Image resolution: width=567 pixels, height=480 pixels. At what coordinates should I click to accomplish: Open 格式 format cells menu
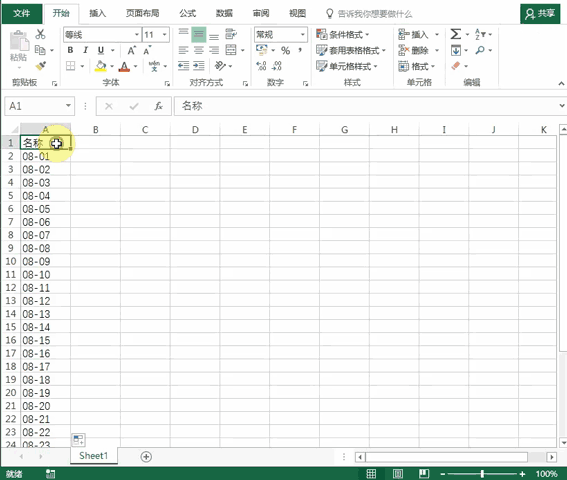(416, 66)
